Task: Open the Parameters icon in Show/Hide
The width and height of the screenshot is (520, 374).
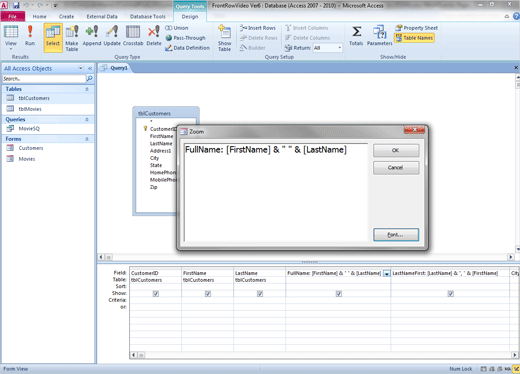Action: pos(379,35)
